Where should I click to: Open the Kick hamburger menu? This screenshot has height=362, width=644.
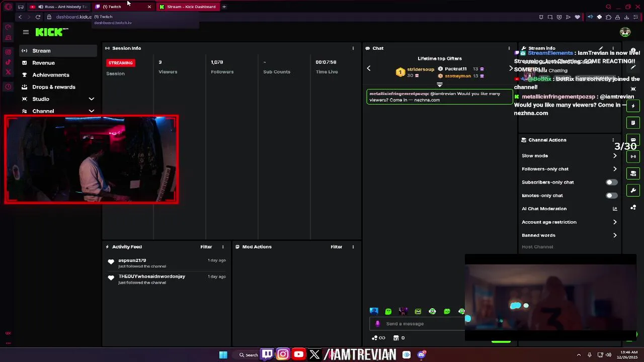pos(26,32)
